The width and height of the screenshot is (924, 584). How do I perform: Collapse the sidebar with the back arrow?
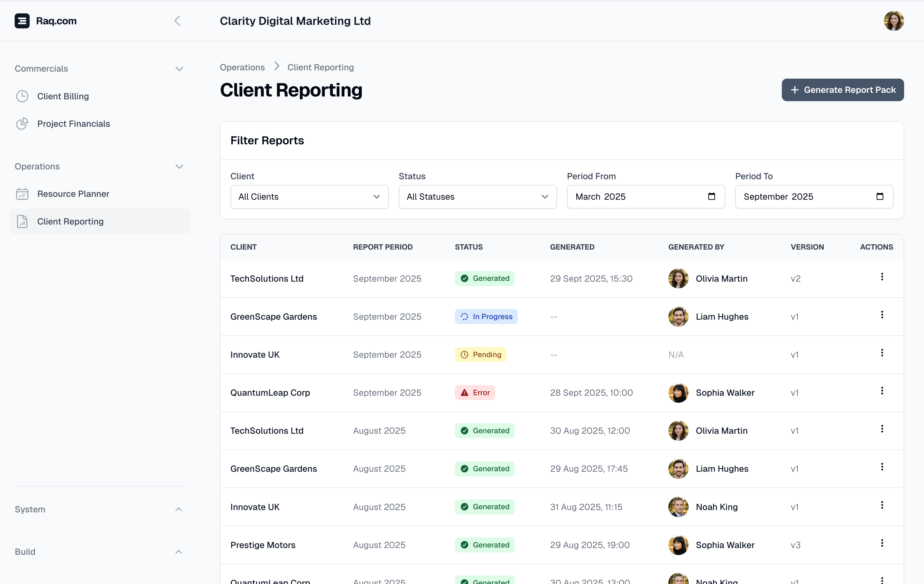coord(177,21)
